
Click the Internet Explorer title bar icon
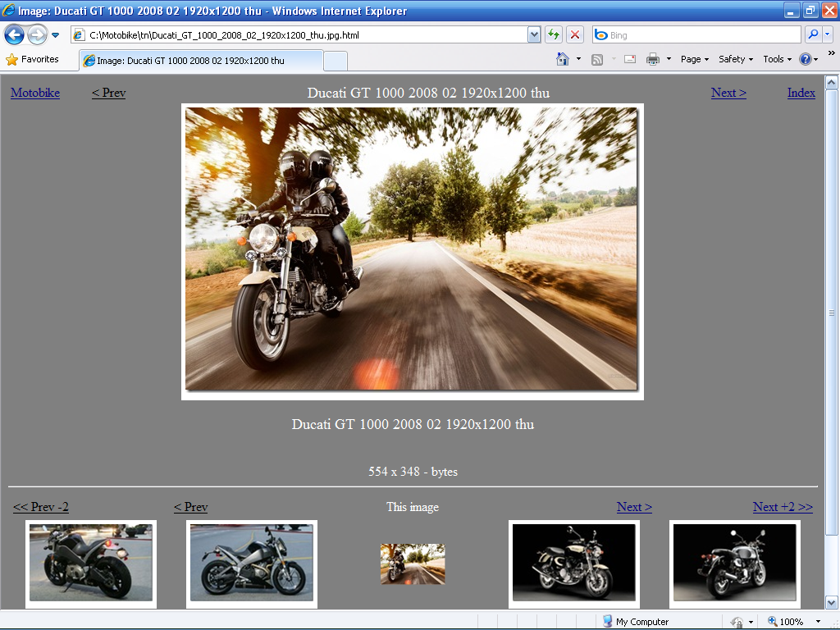(x=8, y=10)
